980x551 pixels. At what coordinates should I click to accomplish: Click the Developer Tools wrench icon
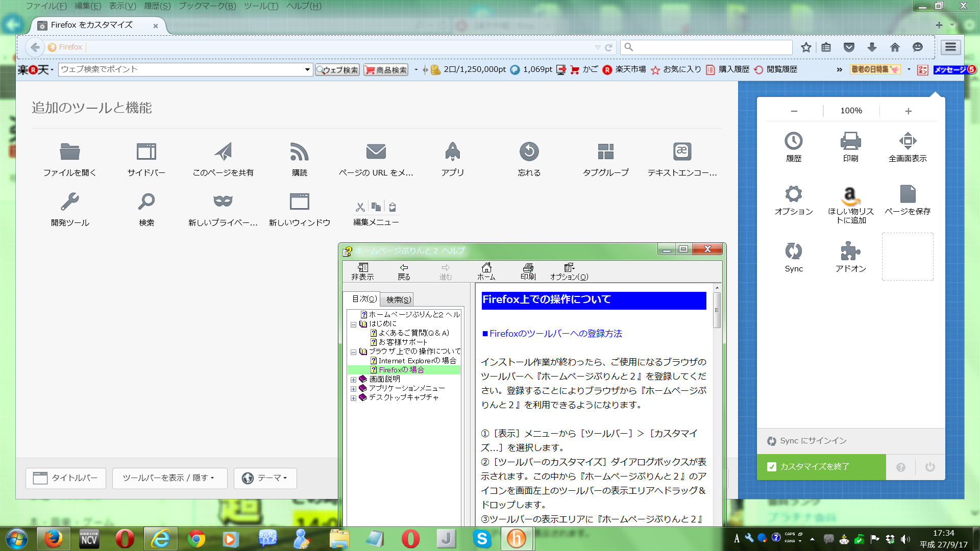pos(70,202)
